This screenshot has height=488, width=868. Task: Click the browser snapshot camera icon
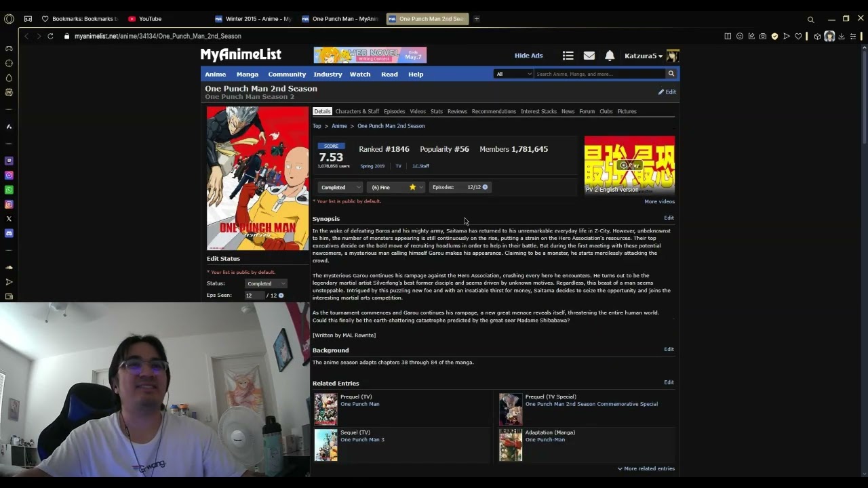click(x=763, y=36)
